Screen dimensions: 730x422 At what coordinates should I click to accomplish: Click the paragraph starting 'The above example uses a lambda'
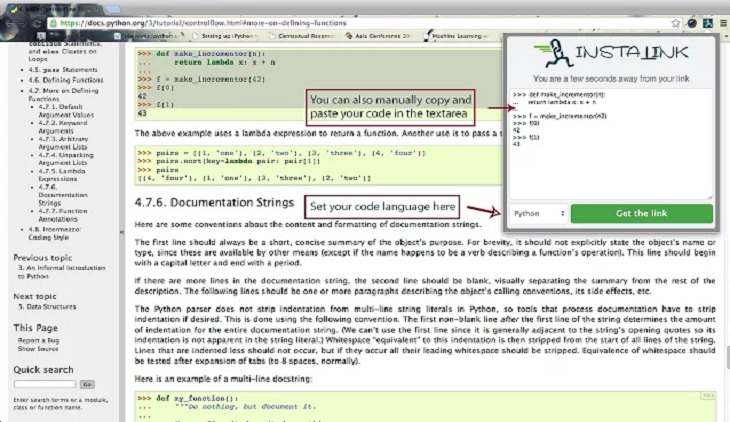tap(318, 134)
